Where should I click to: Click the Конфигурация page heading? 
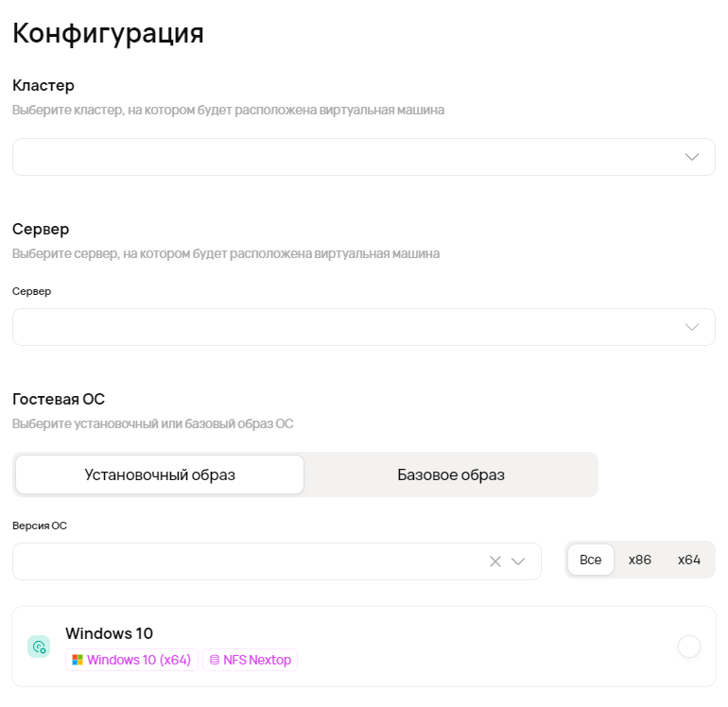[x=108, y=32]
